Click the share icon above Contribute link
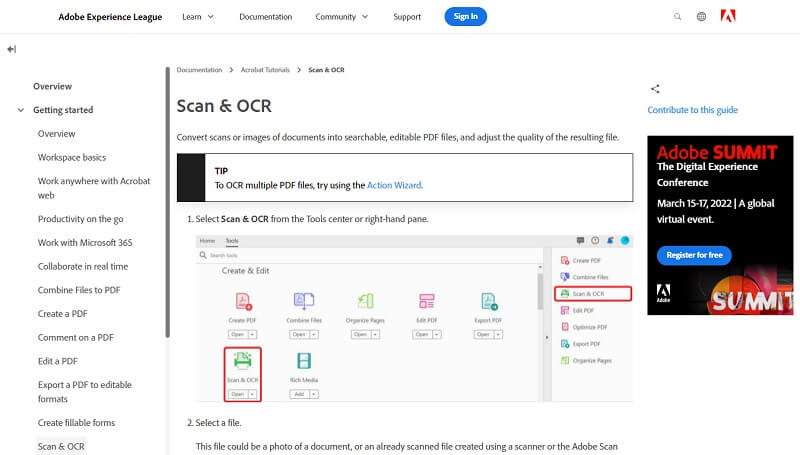The width and height of the screenshot is (800, 455). pyautogui.click(x=655, y=89)
